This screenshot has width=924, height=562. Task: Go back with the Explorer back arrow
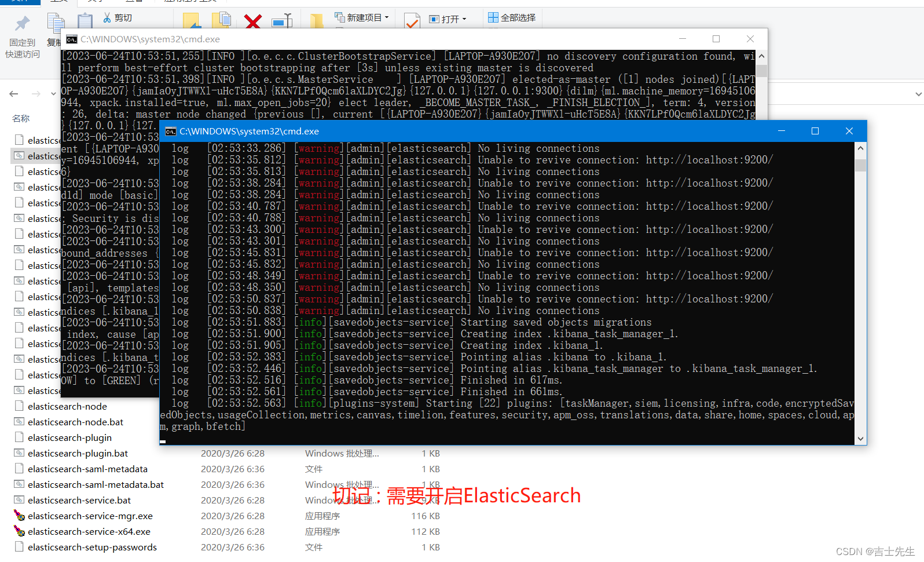pyautogui.click(x=14, y=93)
